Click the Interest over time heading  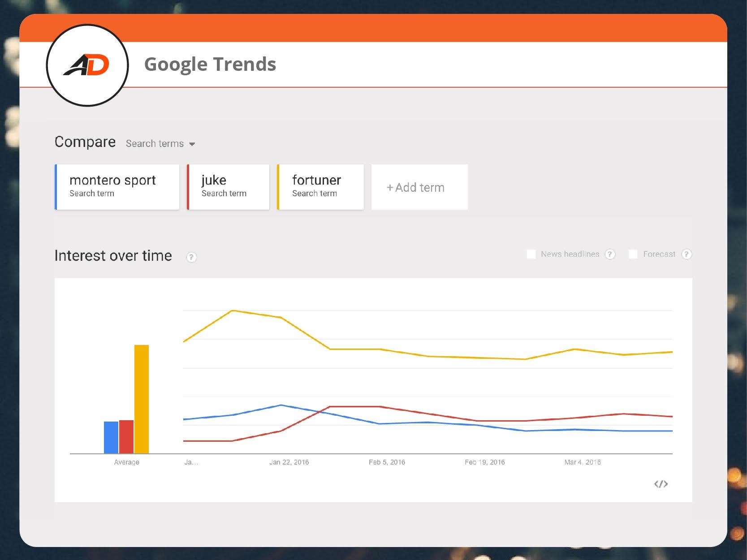point(113,255)
